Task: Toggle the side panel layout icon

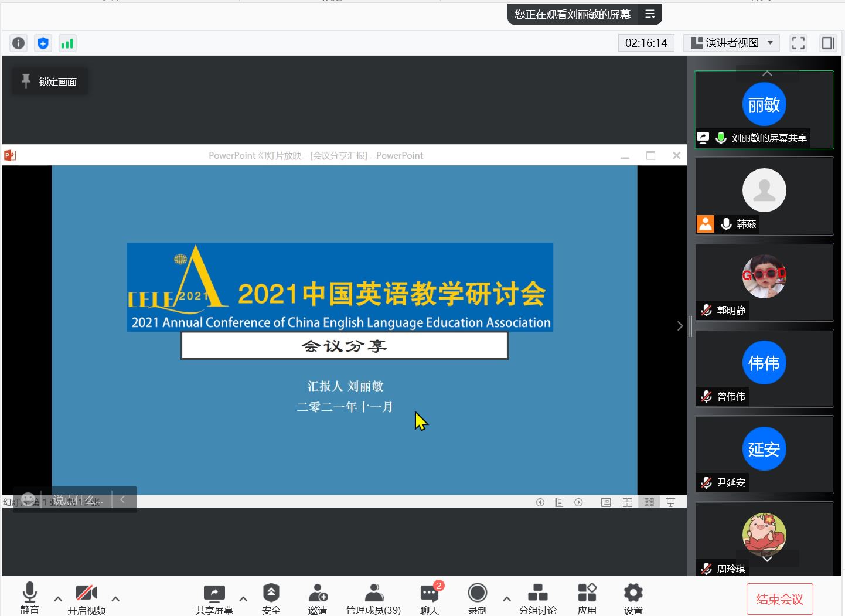Action: pyautogui.click(x=828, y=43)
